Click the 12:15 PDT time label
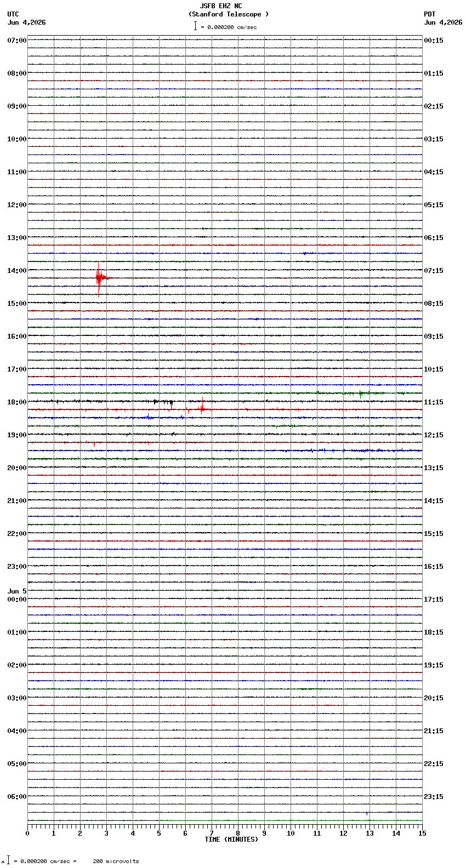Viewport: 466px width, 868px height. pyautogui.click(x=434, y=435)
